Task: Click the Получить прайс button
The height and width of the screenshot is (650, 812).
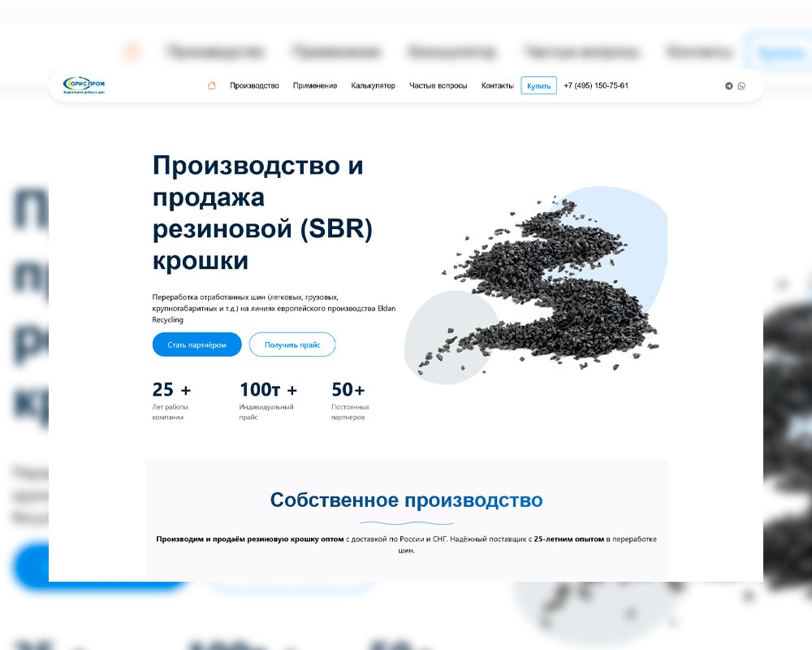Action: pyautogui.click(x=292, y=344)
